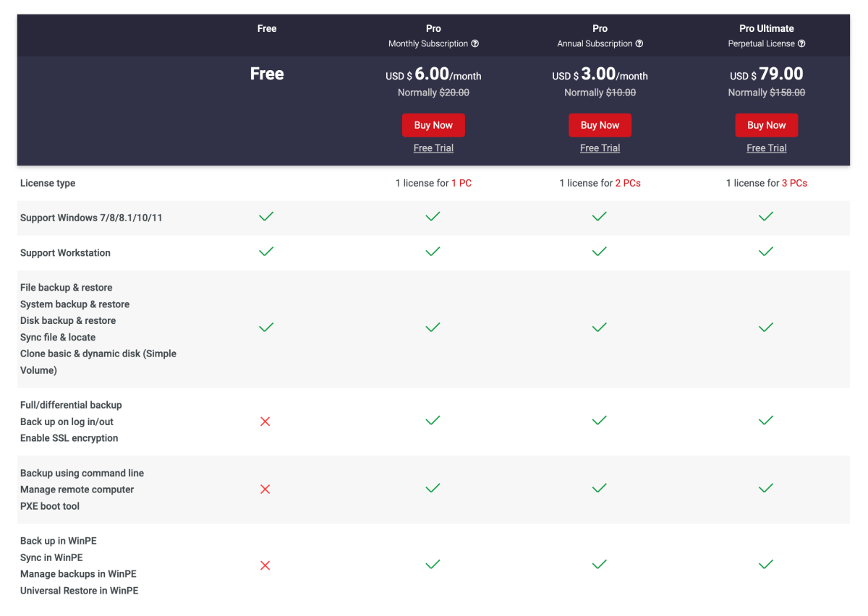868x616 pixels.
Task: Click red X for Back up in WinPE
Action: coord(265,565)
